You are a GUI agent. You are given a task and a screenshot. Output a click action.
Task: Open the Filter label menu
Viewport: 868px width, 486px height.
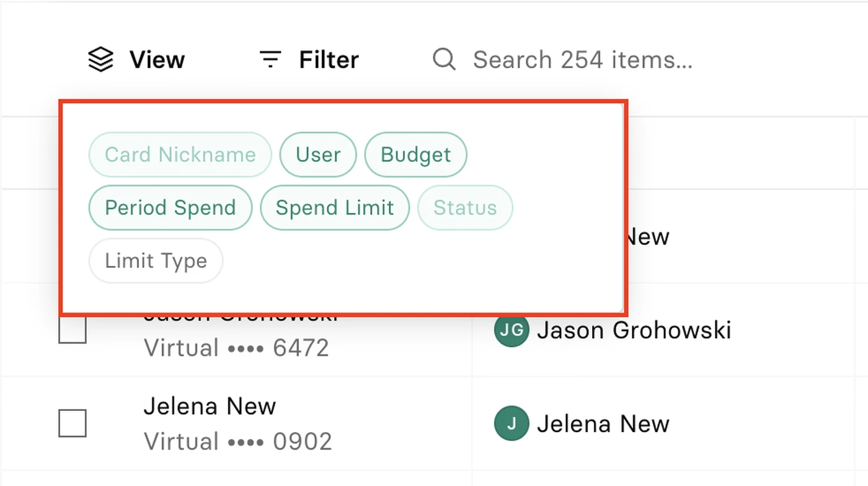tap(329, 60)
